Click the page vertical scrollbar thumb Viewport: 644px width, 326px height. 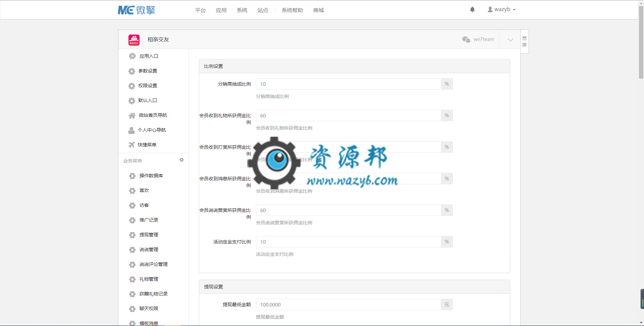[x=641, y=42]
